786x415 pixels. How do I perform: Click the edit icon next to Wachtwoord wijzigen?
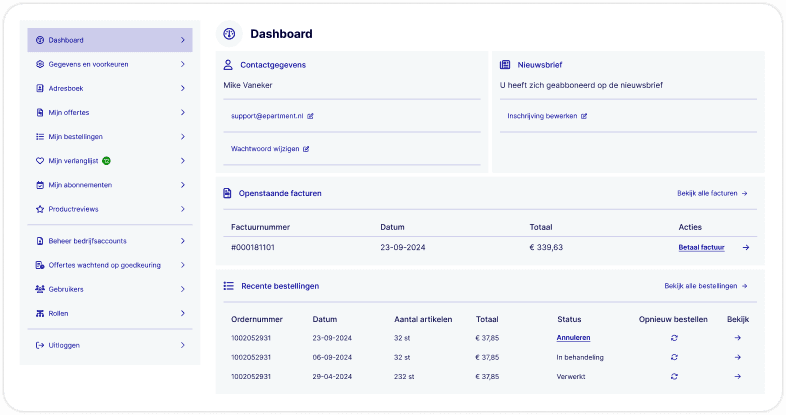click(x=306, y=149)
